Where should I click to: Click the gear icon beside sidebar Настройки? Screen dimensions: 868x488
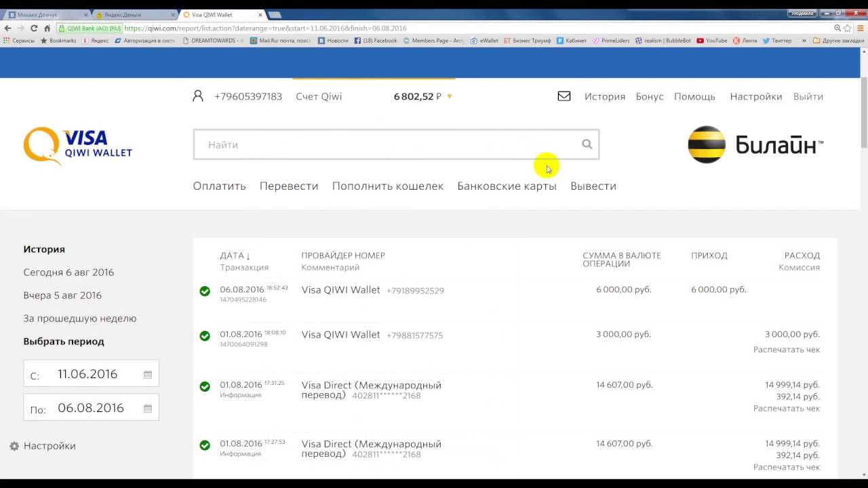coord(14,446)
